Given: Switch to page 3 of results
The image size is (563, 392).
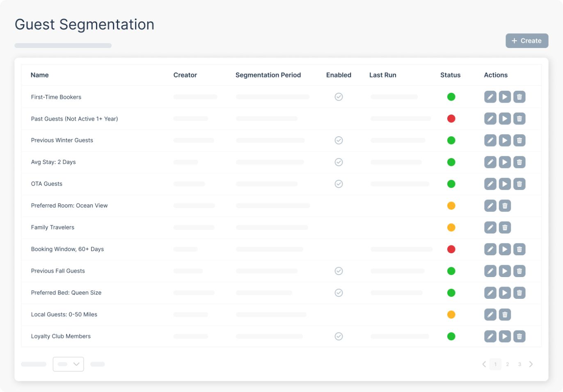Looking at the screenshot, I should (520, 364).
